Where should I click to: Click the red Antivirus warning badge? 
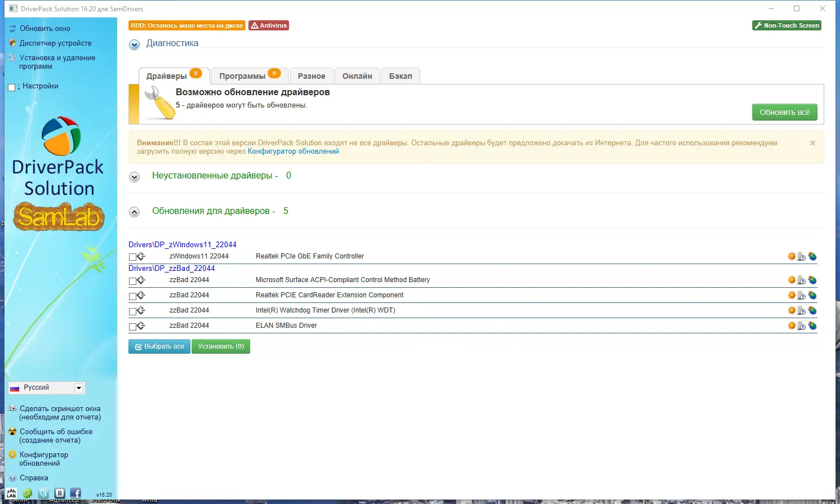coord(269,25)
